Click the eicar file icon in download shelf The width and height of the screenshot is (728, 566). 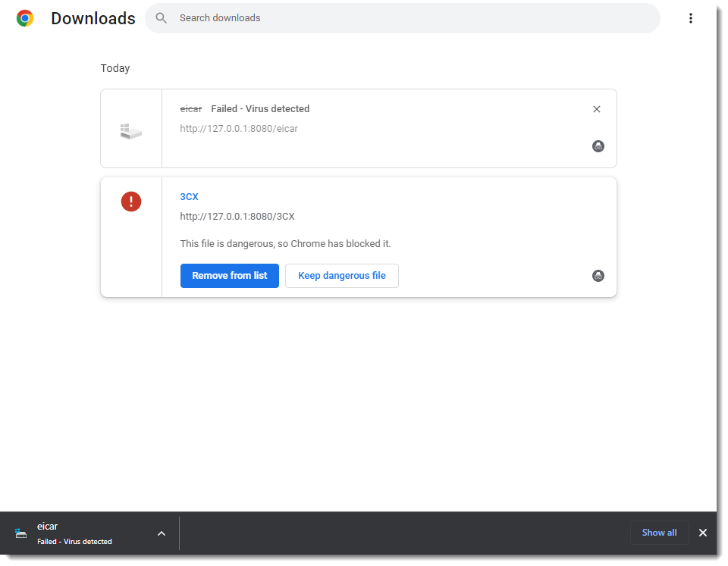(21, 533)
